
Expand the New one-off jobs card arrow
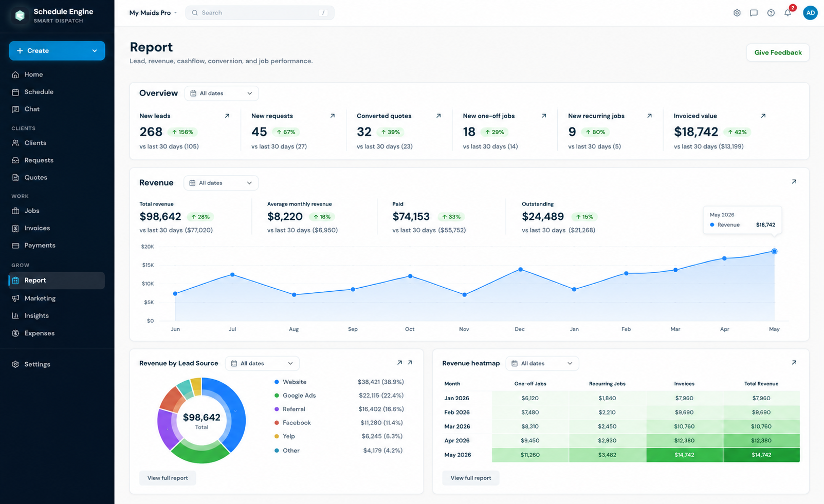click(544, 116)
